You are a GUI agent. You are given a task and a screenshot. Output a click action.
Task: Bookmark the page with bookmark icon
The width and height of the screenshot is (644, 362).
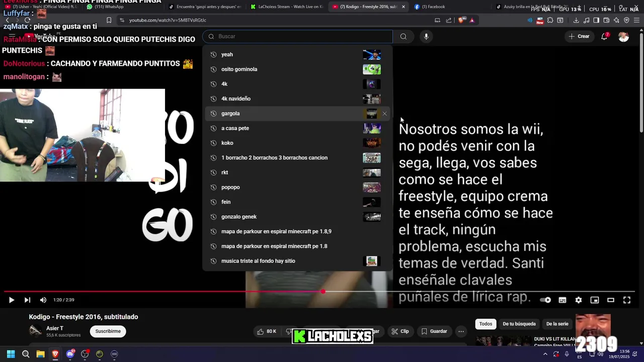[109, 20]
